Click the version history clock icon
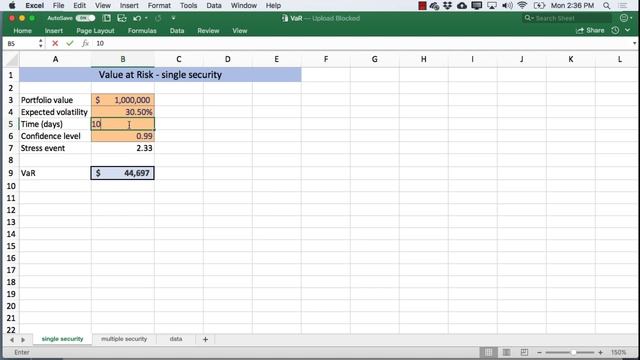The height and width of the screenshot is (360, 640). tap(615, 31)
